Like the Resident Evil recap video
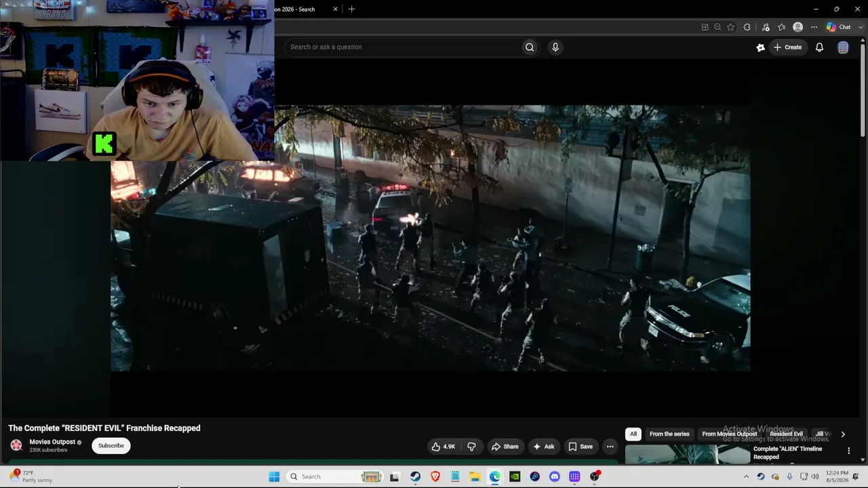Image resolution: width=868 pixels, height=488 pixels. [x=443, y=447]
